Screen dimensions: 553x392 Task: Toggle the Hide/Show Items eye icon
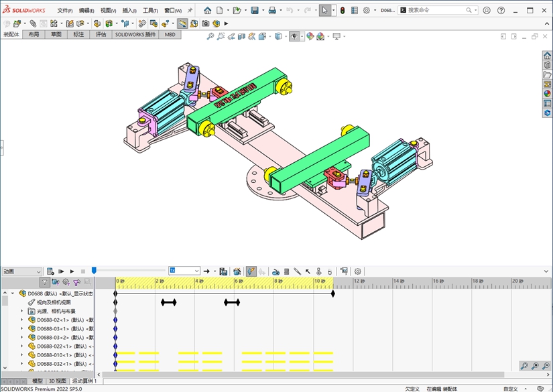pos(294,36)
